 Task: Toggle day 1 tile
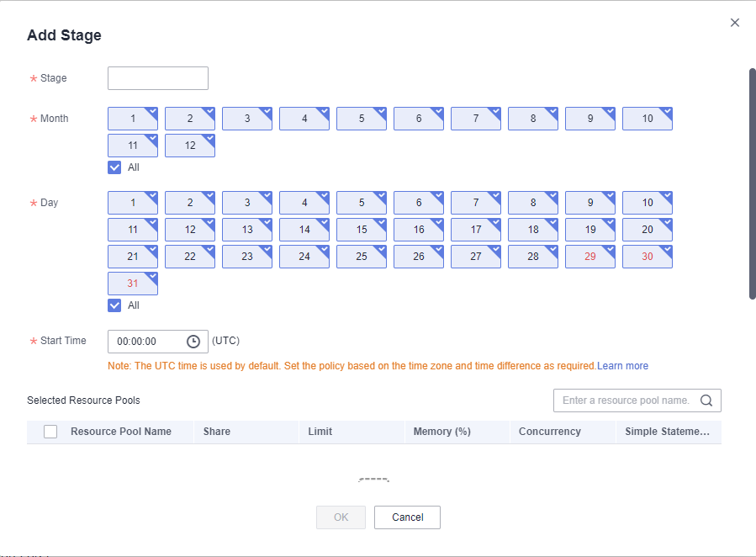click(x=133, y=203)
